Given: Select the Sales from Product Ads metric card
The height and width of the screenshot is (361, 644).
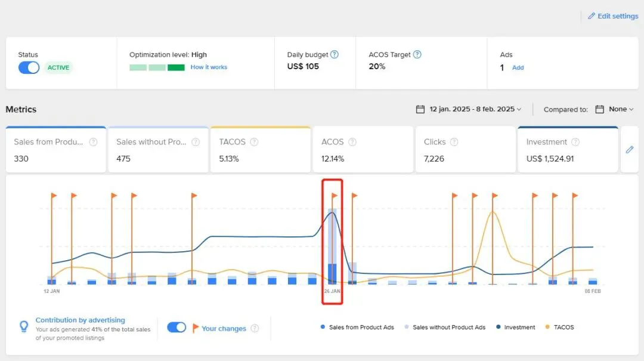Looking at the screenshot, I should coord(56,150).
